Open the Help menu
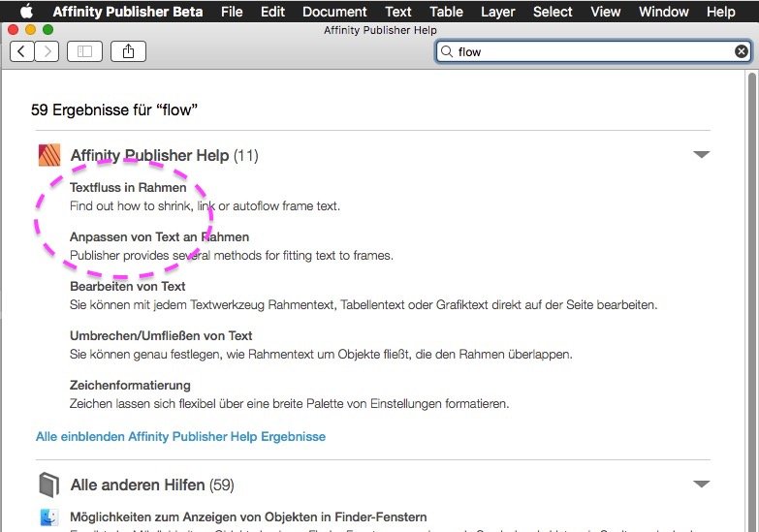 coord(721,11)
